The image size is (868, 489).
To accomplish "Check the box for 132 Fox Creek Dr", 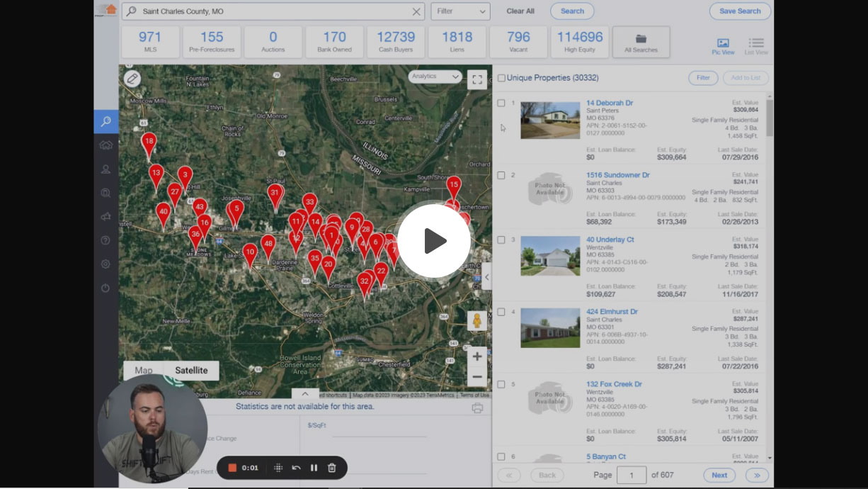I will 501,384.
